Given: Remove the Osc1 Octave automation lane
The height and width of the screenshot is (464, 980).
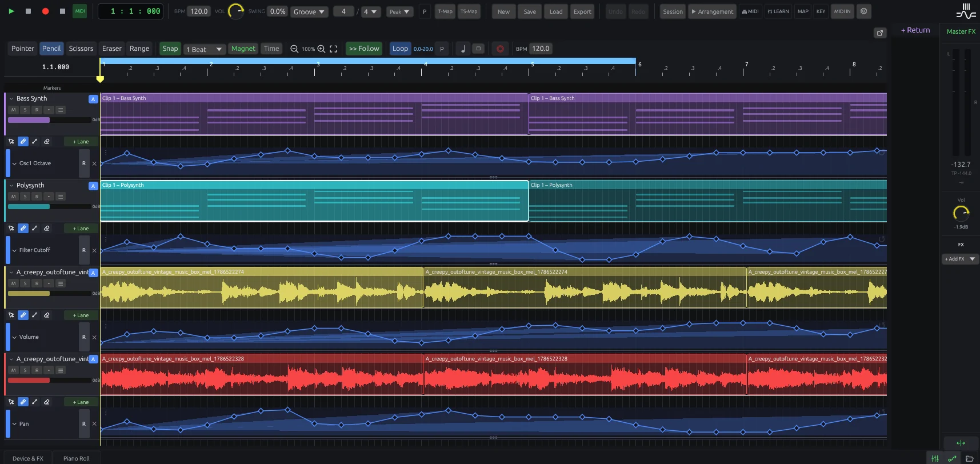Looking at the screenshot, I should pyautogui.click(x=94, y=163).
